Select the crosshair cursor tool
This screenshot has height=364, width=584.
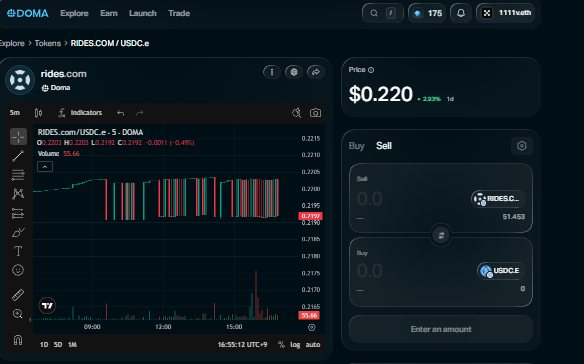[18, 137]
